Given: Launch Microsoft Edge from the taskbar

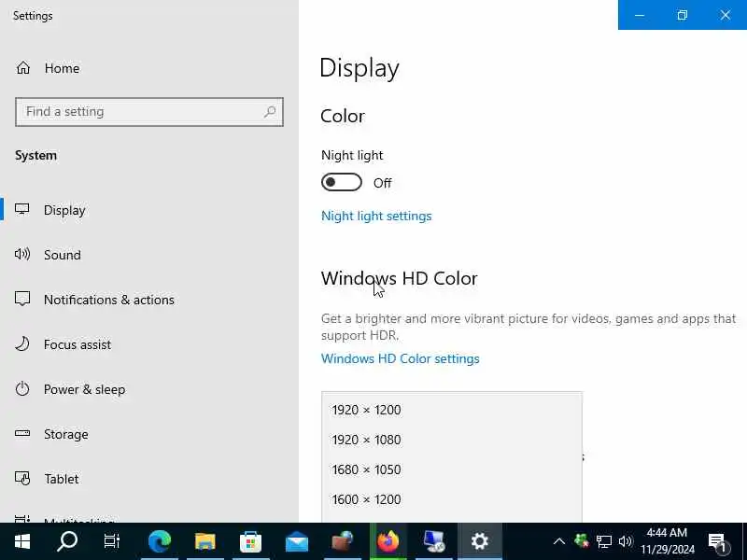Looking at the screenshot, I should click(x=160, y=541).
